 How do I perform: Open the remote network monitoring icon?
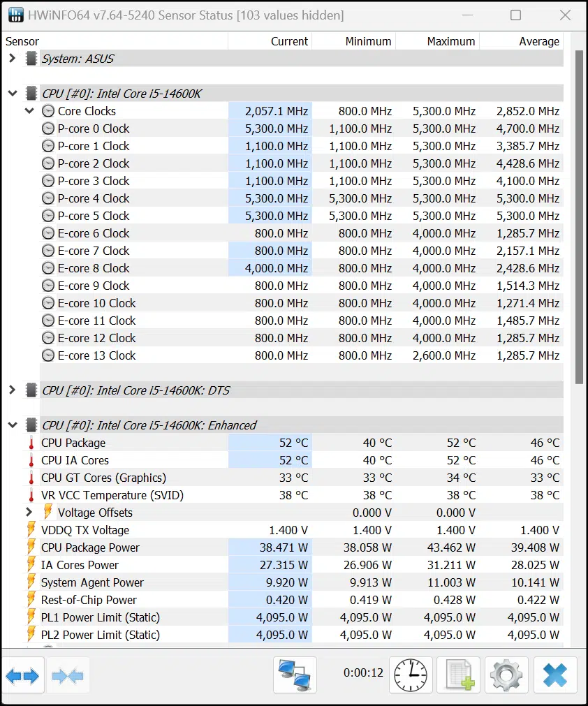(x=295, y=675)
